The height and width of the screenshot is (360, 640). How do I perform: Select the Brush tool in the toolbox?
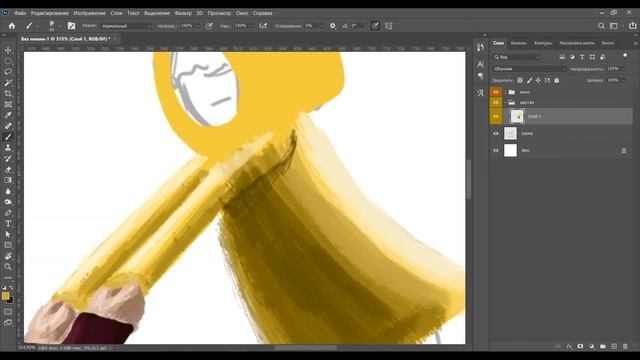pyautogui.click(x=8, y=137)
